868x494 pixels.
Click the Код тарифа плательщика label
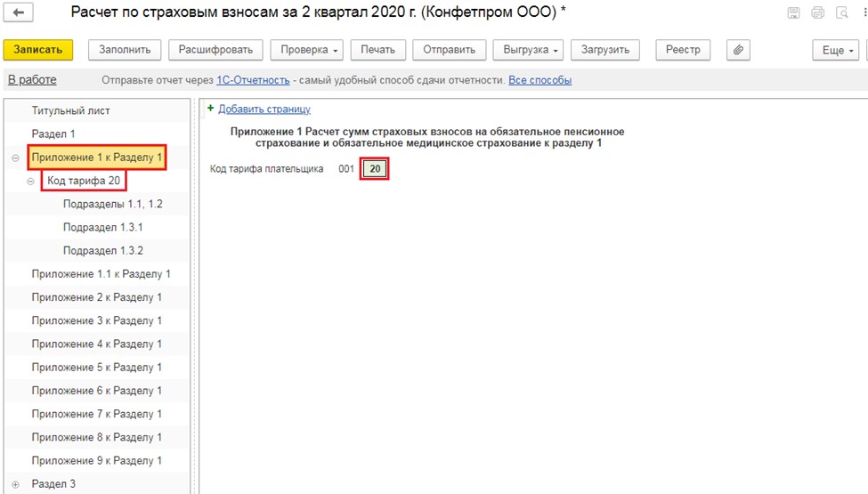[266, 169]
